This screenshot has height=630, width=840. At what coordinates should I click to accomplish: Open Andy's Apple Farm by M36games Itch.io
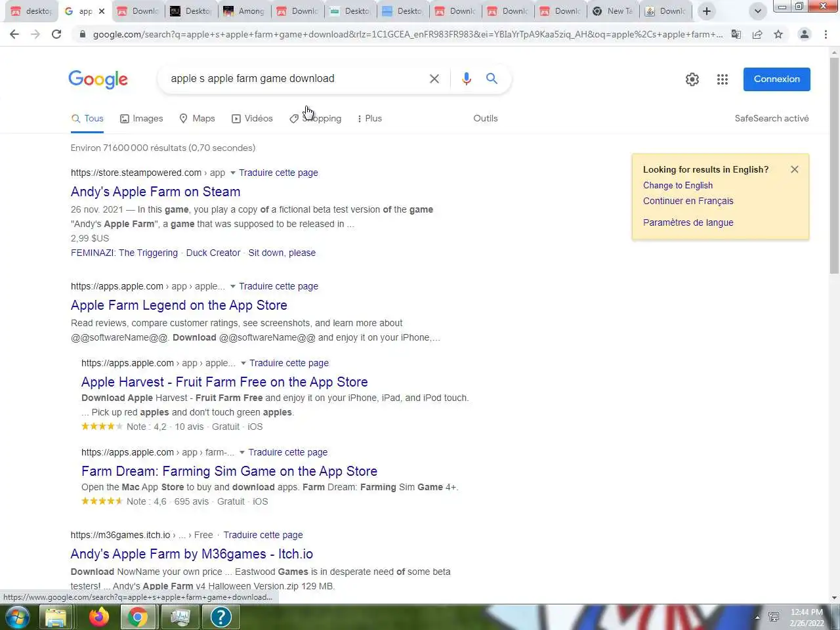(192, 554)
